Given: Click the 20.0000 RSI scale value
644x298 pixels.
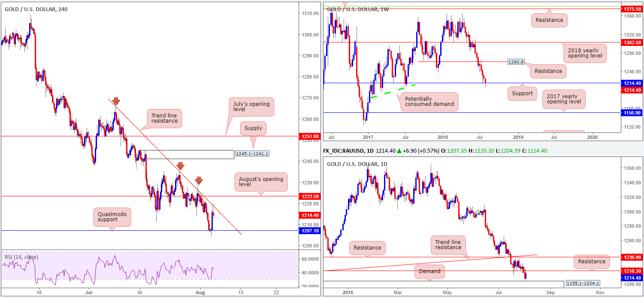Looking at the screenshot, I should point(309,286).
